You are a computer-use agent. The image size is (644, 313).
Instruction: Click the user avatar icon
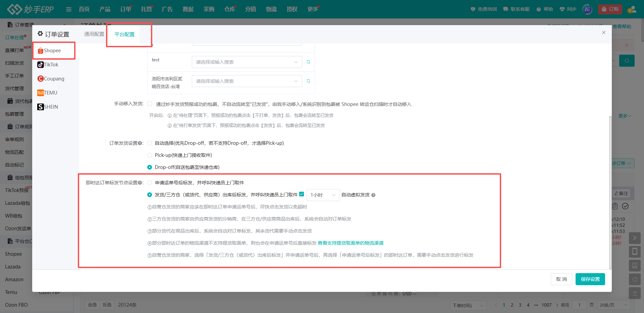[x=632, y=9]
